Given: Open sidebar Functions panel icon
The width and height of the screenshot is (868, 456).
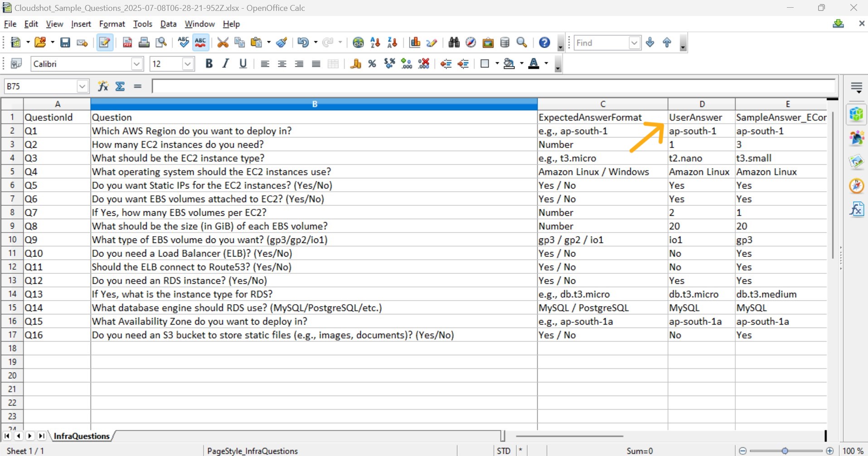Looking at the screenshot, I should (856, 209).
